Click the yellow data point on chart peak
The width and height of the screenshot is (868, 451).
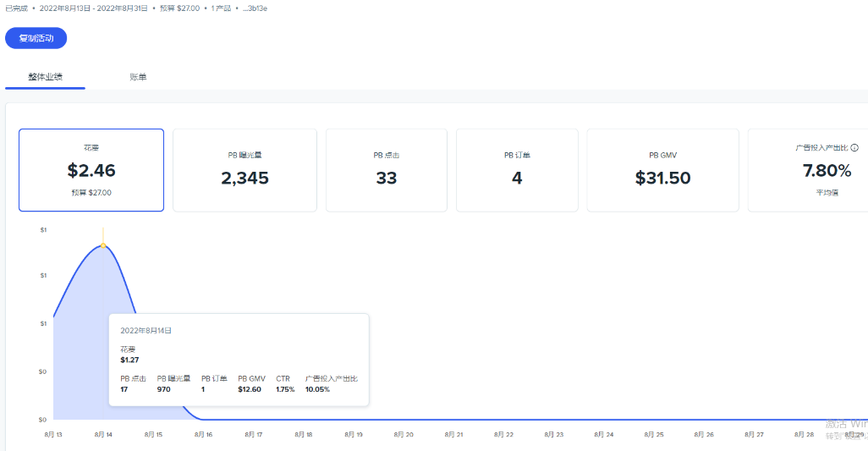pyautogui.click(x=103, y=245)
